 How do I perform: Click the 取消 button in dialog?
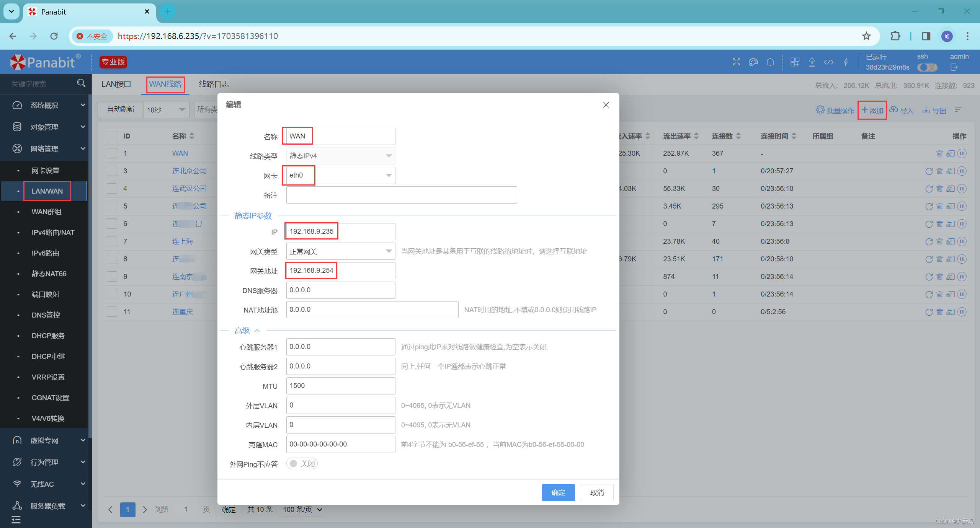point(596,492)
